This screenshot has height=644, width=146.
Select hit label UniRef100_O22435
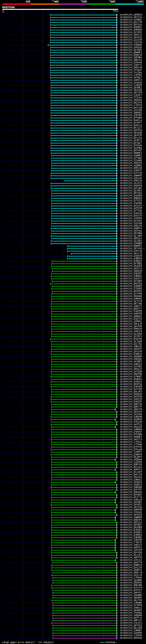(131, 40)
